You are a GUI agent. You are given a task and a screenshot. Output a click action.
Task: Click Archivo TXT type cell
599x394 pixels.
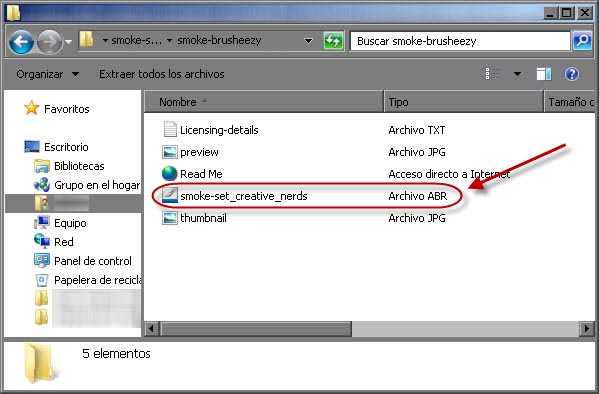pos(417,130)
